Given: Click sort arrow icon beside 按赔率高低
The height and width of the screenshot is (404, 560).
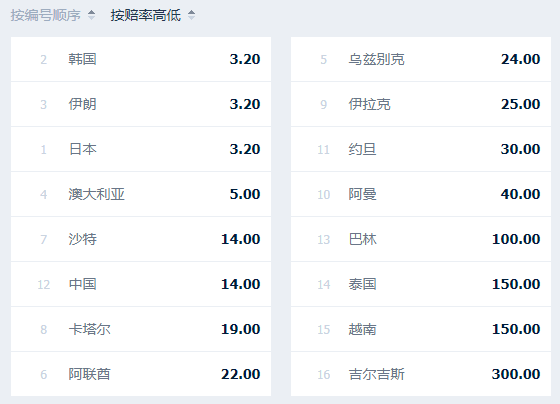Looking at the screenshot, I should [191, 15].
